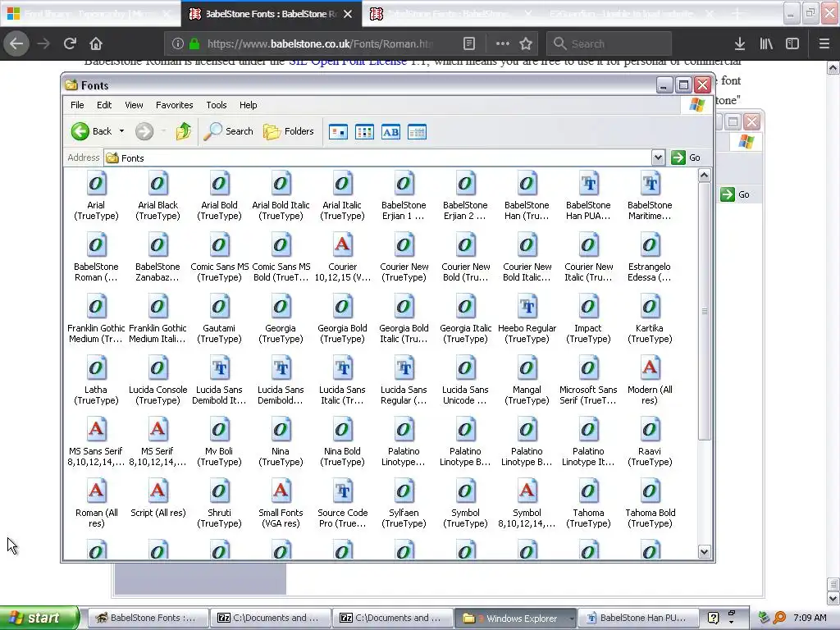Open the Help menu
Image resolution: width=840 pixels, height=630 pixels.
pyautogui.click(x=248, y=105)
